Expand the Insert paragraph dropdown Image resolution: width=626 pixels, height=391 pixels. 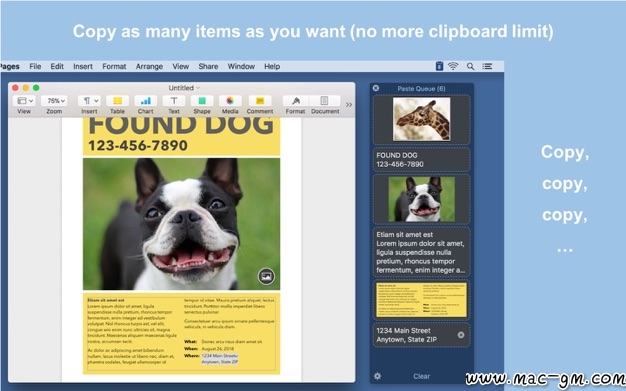(x=89, y=101)
